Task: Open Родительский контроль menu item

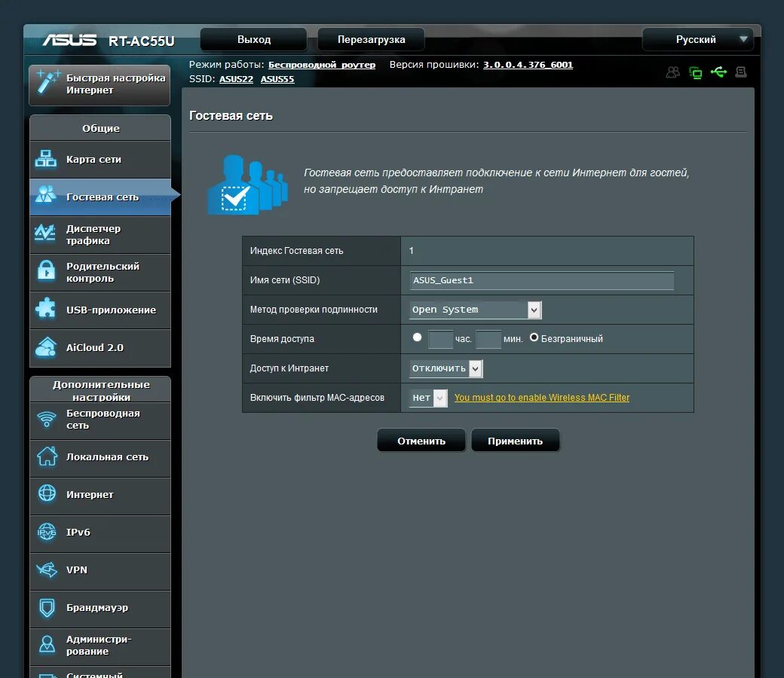Action: click(x=100, y=272)
